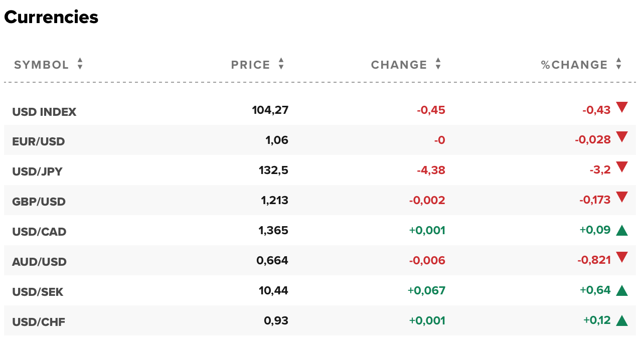The image size is (644, 343).
Task: Click the Currencies section heading
Action: pyautogui.click(x=51, y=18)
